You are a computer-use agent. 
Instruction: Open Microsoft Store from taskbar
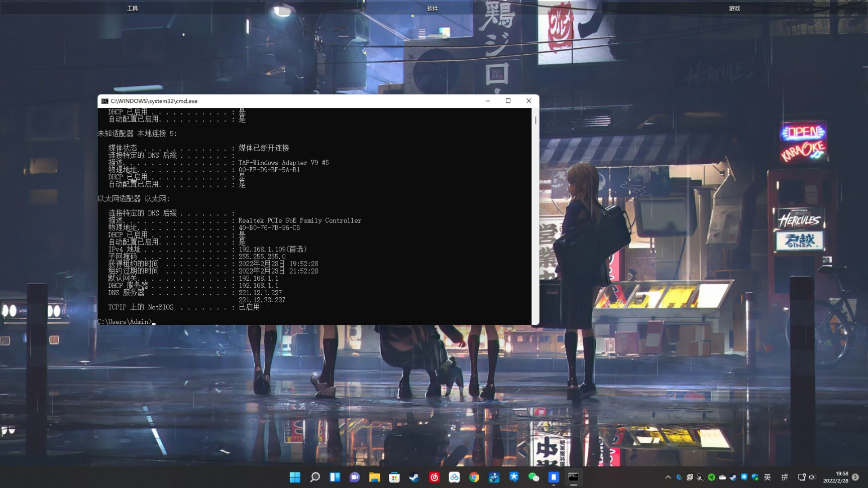coord(394,477)
